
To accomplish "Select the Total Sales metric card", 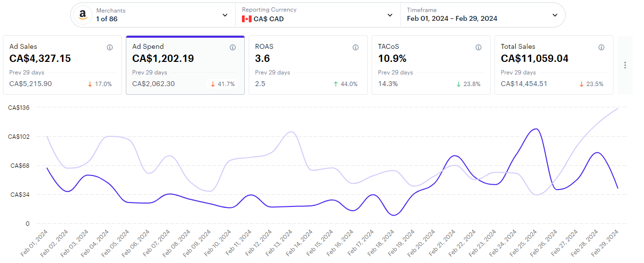I will 554,65.
